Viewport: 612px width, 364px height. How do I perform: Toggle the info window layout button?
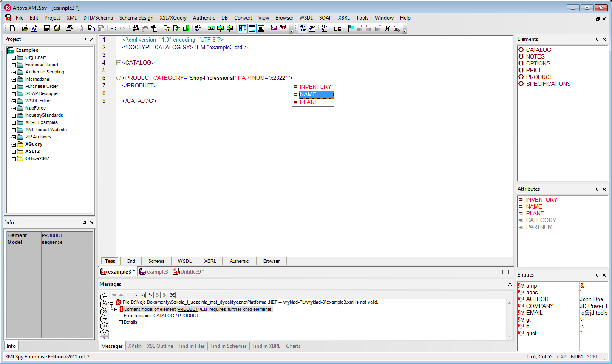pos(252,28)
